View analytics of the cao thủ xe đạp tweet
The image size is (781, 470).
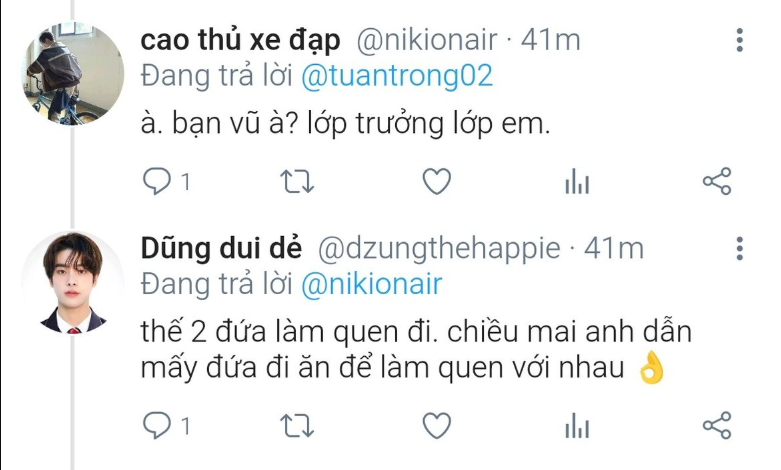(x=577, y=181)
